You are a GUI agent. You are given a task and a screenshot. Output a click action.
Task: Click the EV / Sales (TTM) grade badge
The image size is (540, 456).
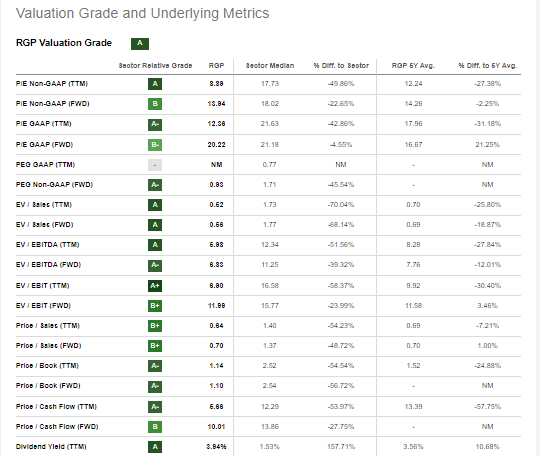coord(155,205)
